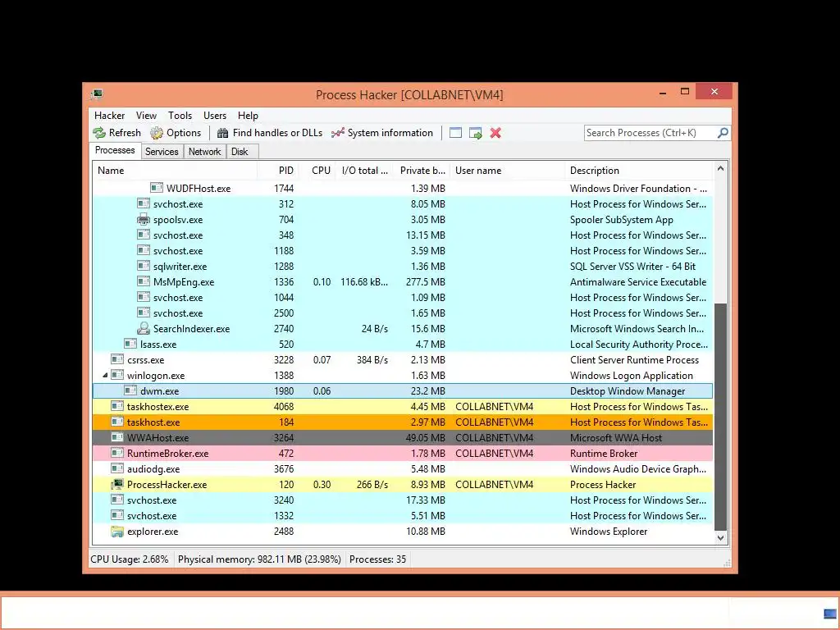840x630 pixels.
Task: Sort by the I/O total column header
Action: click(364, 171)
